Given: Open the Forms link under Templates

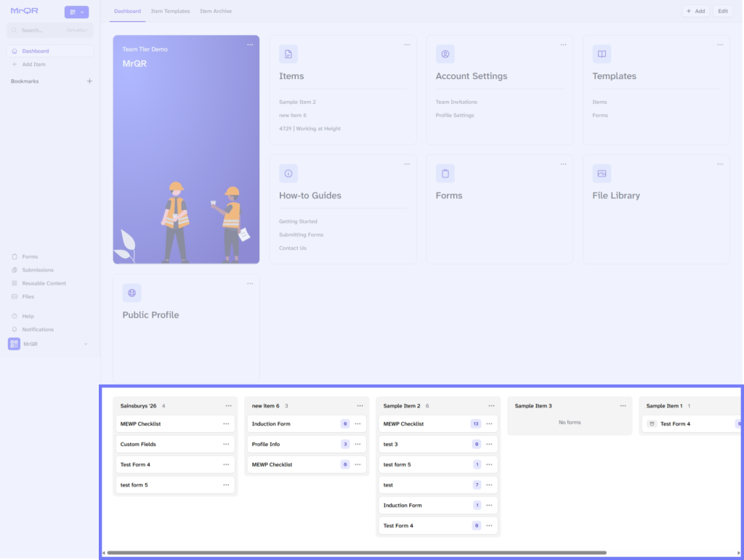Looking at the screenshot, I should coord(599,115).
